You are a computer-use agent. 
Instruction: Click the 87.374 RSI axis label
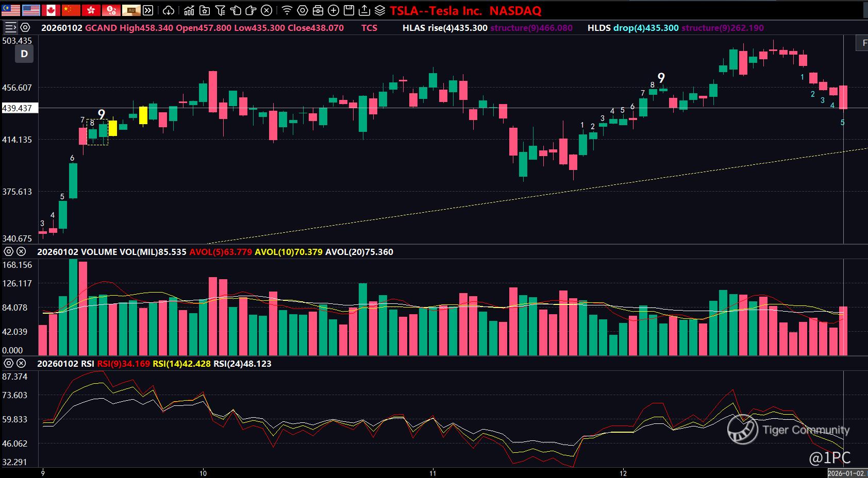coord(15,377)
